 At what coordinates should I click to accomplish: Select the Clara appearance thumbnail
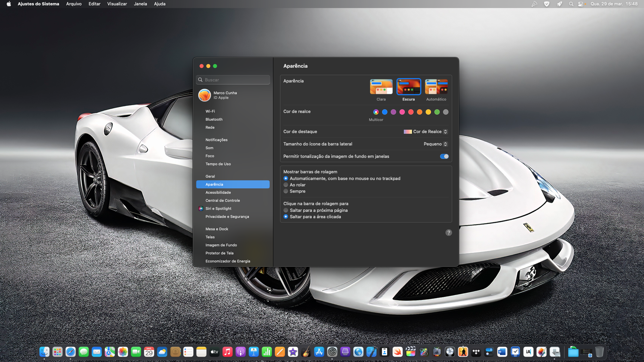[x=381, y=87]
